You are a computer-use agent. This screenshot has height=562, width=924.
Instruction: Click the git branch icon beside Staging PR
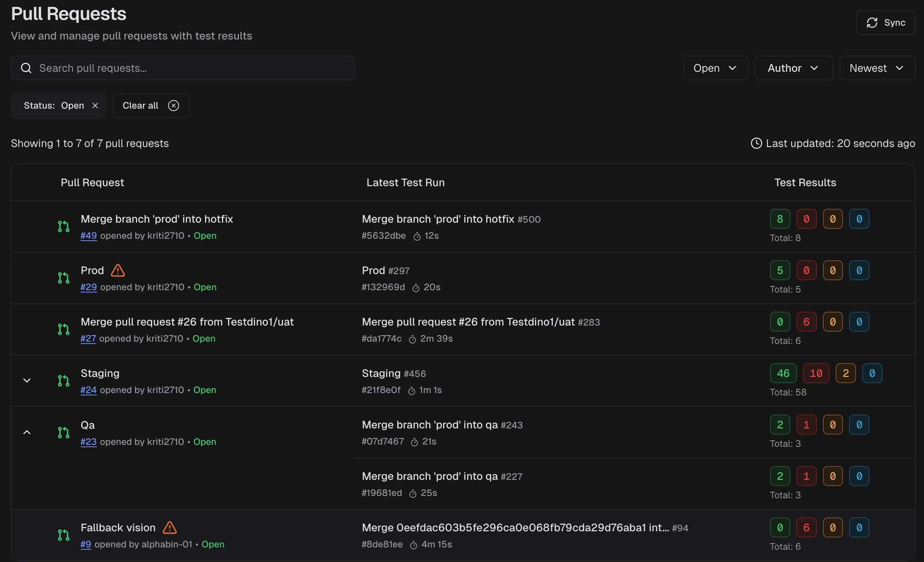63,381
